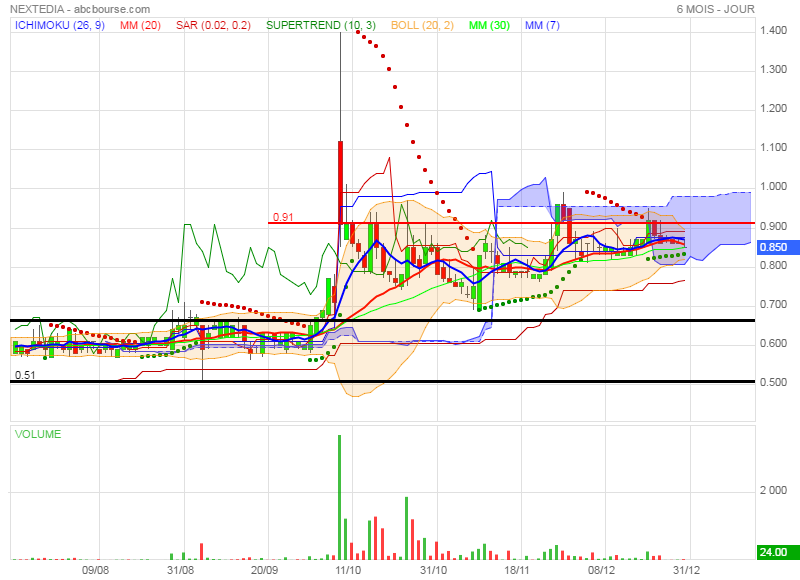Select the red MM (20) legend label

[x=140, y=25]
